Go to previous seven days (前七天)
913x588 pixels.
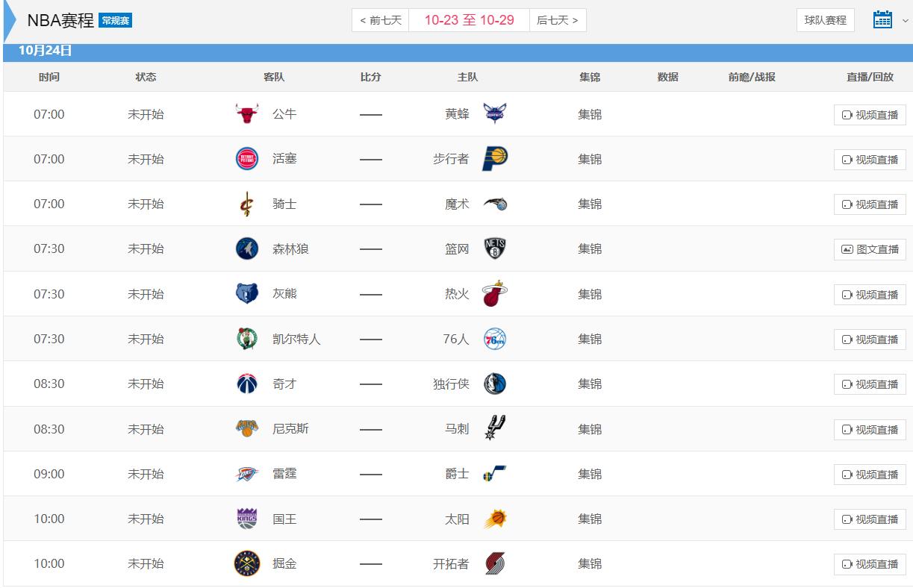click(x=381, y=20)
